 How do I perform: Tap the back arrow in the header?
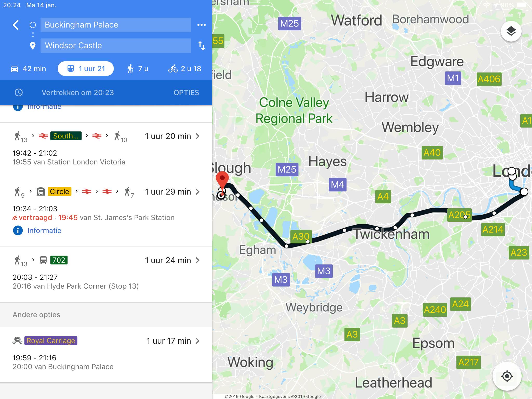pos(16,25)
